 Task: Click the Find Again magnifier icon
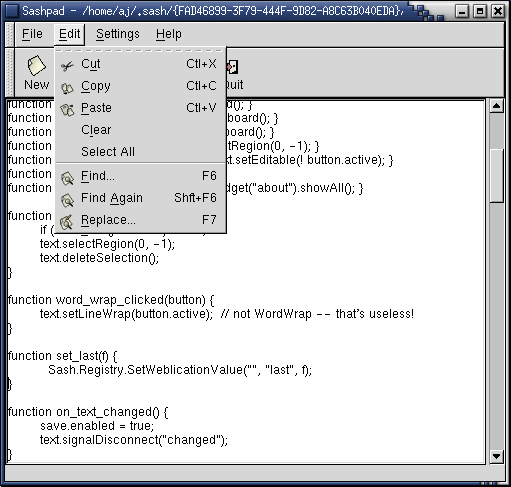(67, 200)
